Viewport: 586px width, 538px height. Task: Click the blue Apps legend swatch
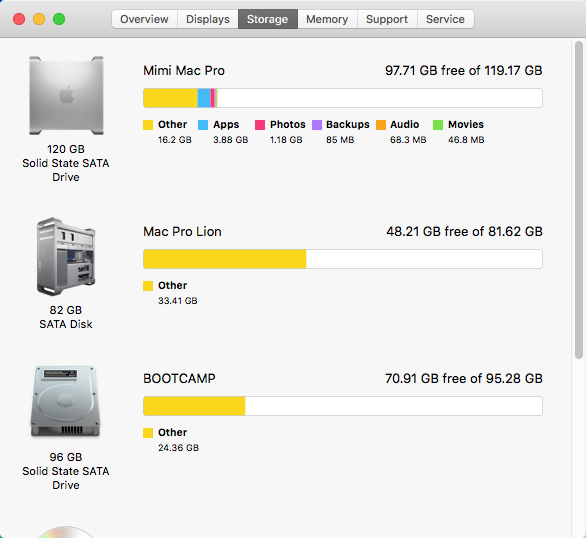[x=203, y=125]
